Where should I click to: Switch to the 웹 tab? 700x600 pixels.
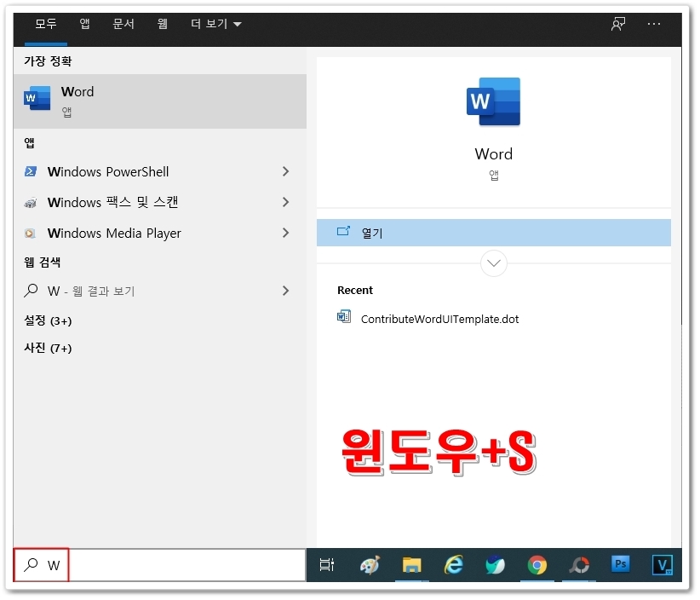(x=162, y=24)
